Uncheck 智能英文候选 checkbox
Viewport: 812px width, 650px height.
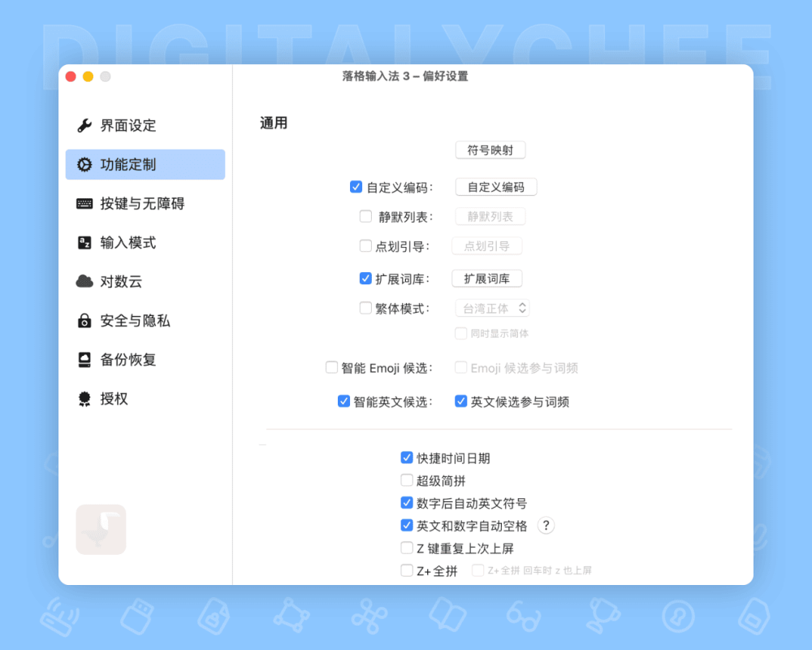(x=343, y=401)
